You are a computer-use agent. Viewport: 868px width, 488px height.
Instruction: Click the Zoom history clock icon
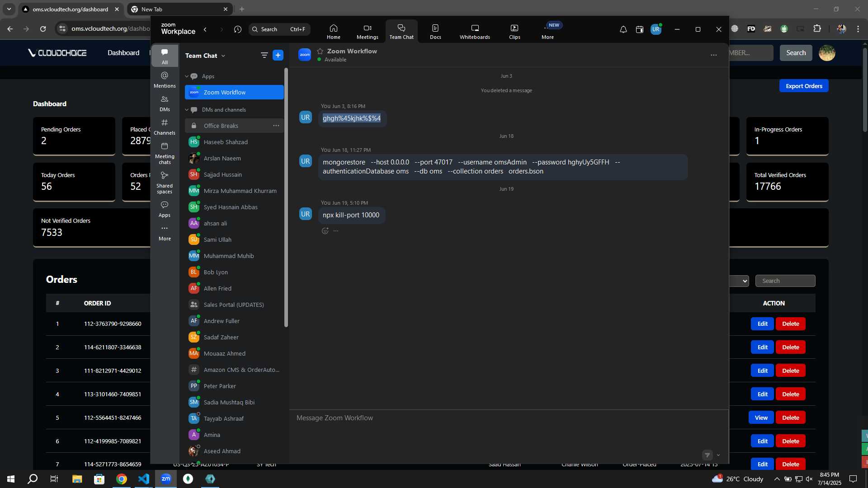[238, 29]
